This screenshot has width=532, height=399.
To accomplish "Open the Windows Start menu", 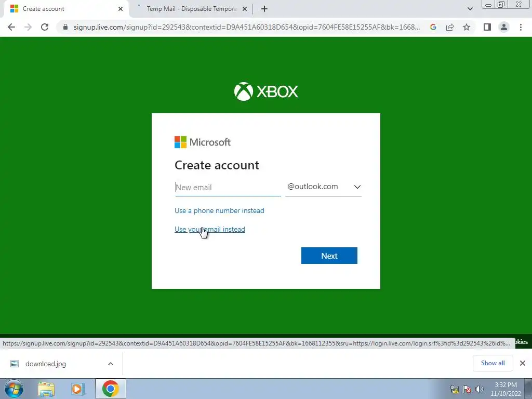I will point(14,389).
